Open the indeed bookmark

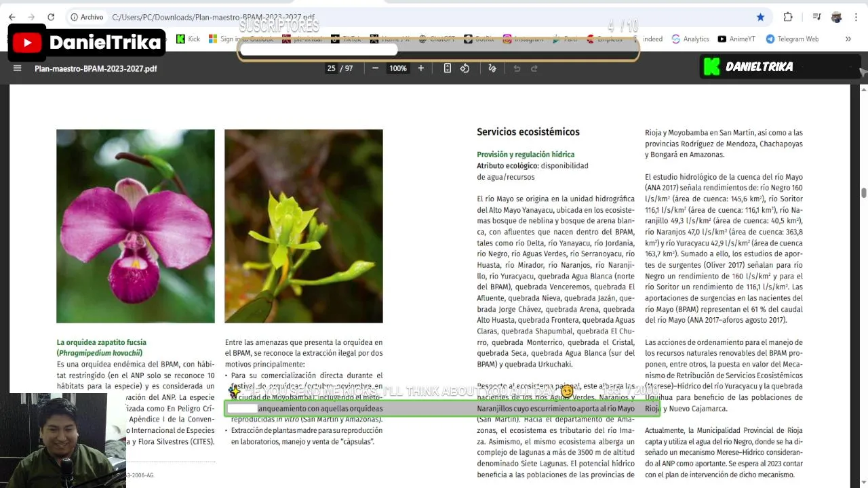click(652, 39)
